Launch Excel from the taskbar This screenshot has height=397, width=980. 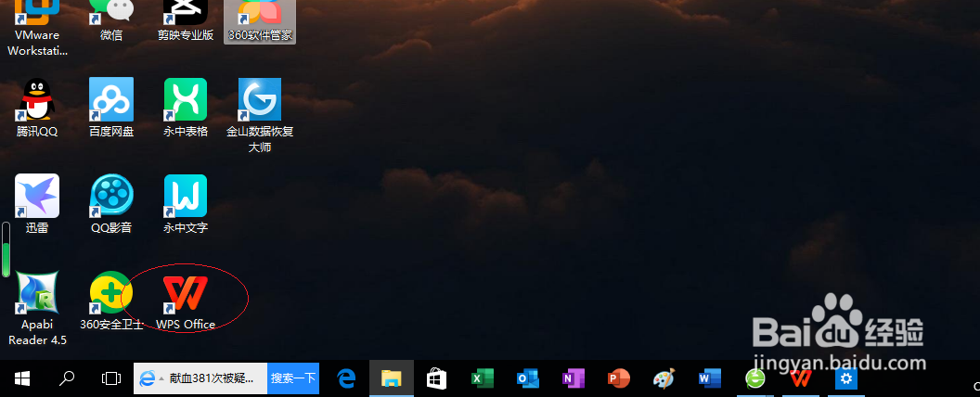point(482,378)
